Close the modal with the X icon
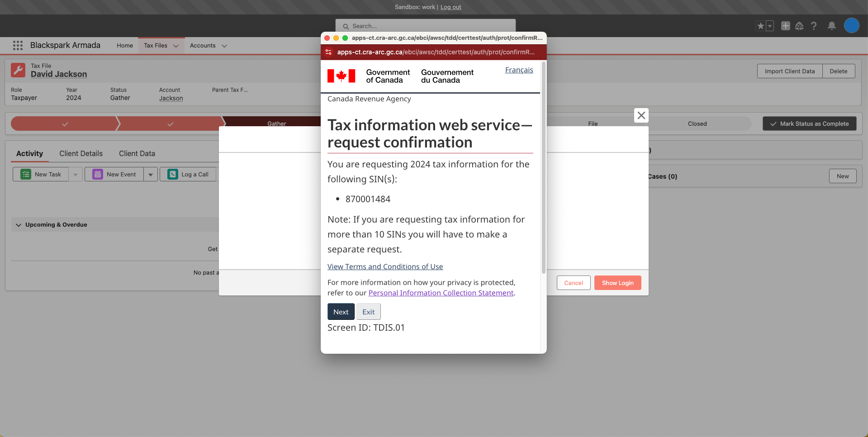 coord(641,115)
